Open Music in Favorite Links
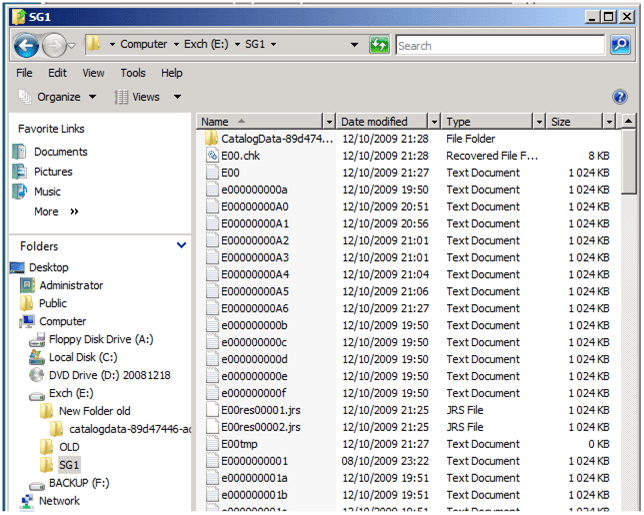This screenshot has width=644, height=515. (x=47, y=191)
